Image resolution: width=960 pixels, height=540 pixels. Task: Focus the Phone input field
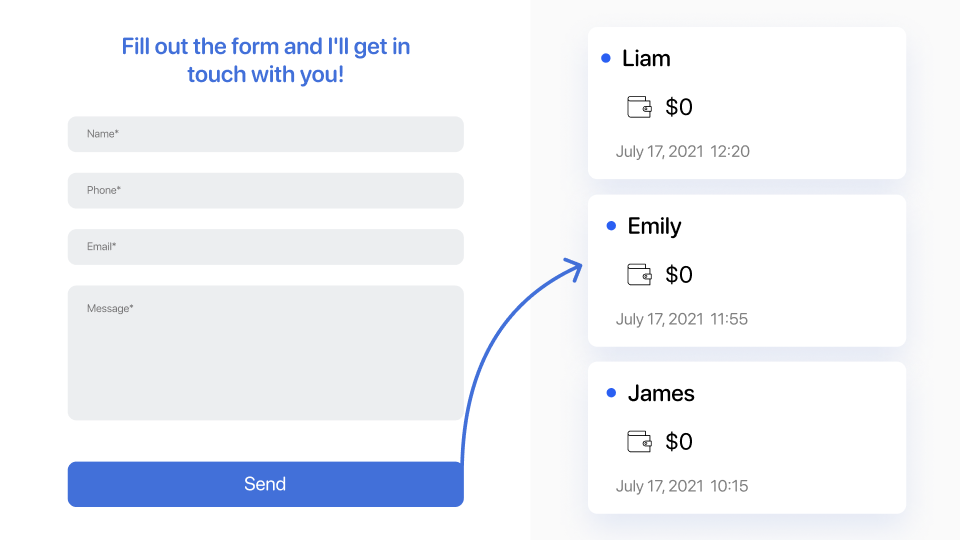click(x=265, y=190)
